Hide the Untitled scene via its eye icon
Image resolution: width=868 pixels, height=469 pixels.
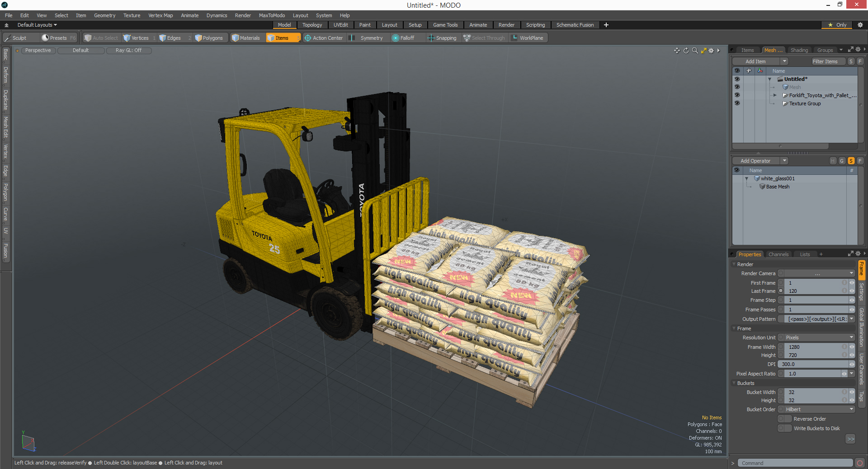pos(737,79)
